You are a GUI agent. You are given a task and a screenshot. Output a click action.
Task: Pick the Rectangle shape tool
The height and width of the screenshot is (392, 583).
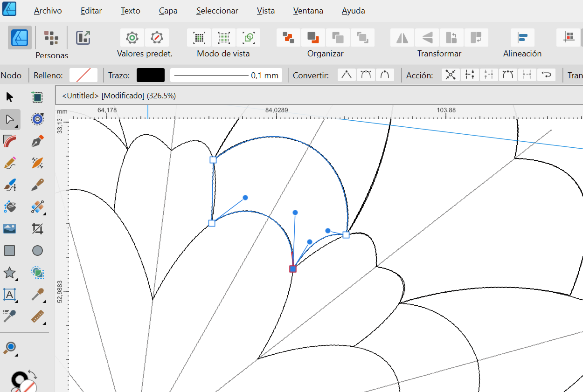(10, 251)
